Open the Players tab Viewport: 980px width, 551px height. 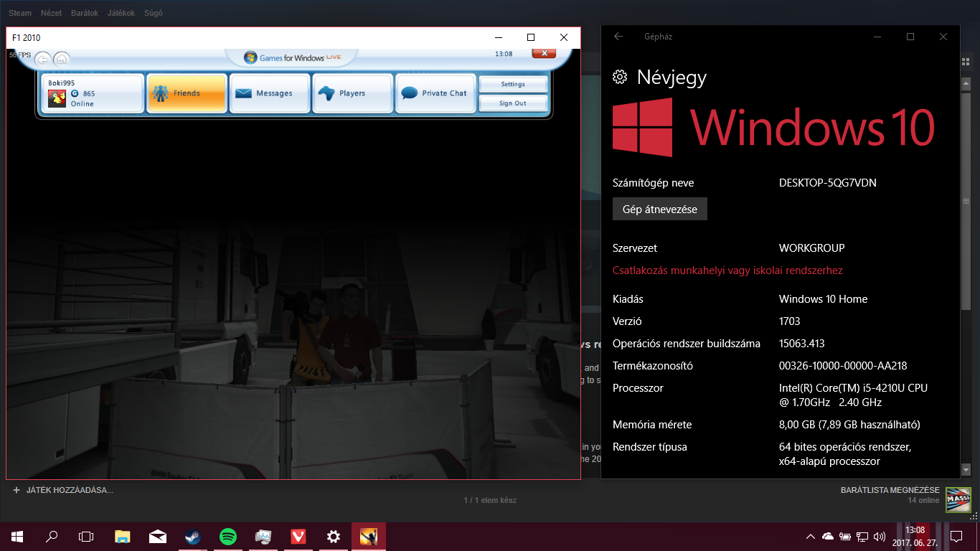pos(352,93)
